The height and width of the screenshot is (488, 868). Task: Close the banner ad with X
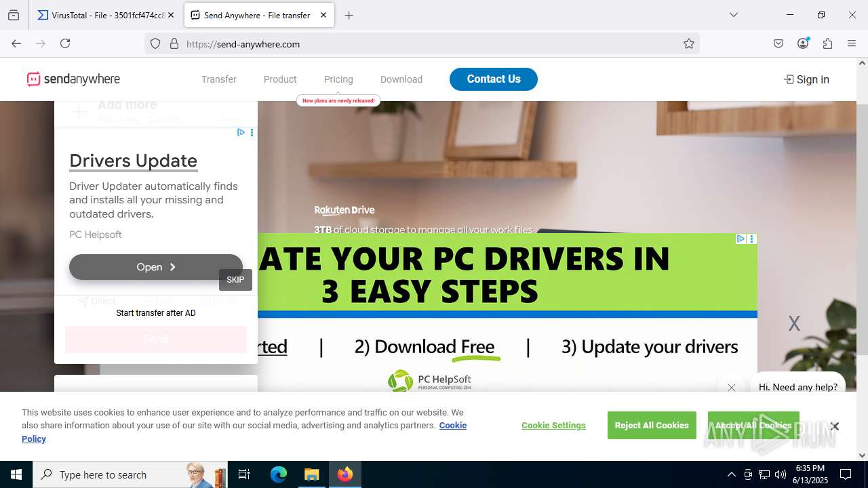794,323
